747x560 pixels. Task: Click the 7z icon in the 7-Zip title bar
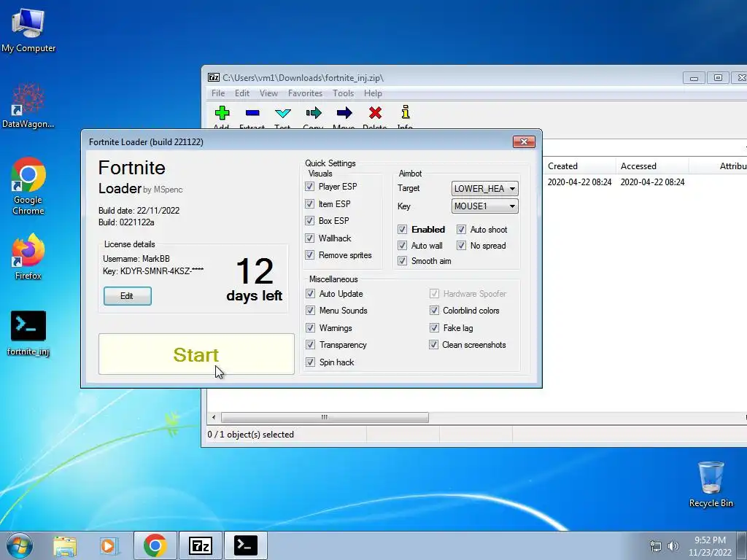pos(214,77)
